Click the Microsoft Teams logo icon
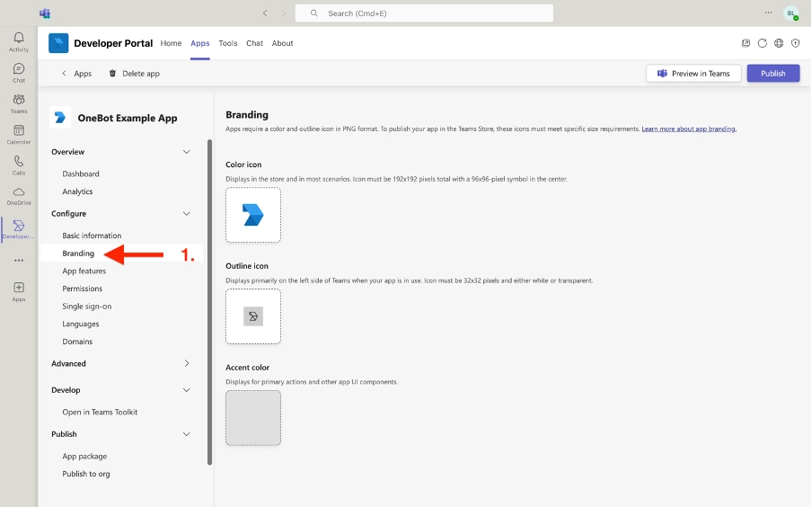Screen dimensions: 812x507 point(45,13)
